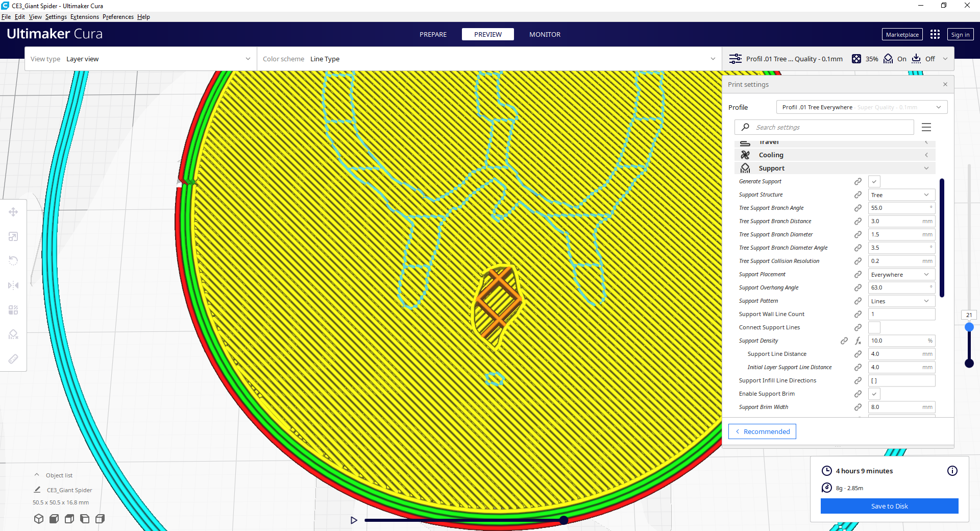
Task: Collapse the Support settings section
Action: coord(835,168)
